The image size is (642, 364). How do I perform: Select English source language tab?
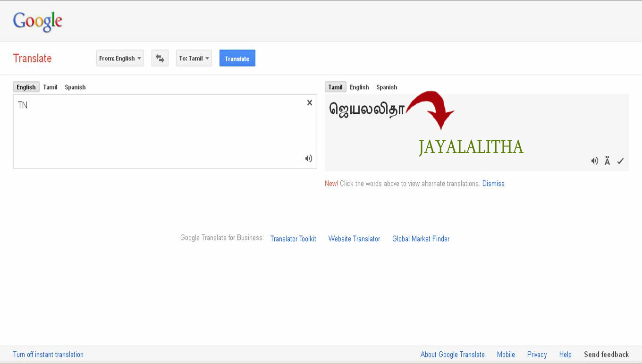point(26,87)
